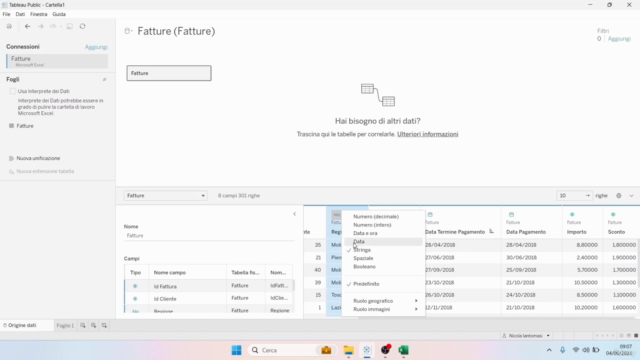
Task: Collapse the metadata pane with the left chevron
Action: click(x=294, y=214)
